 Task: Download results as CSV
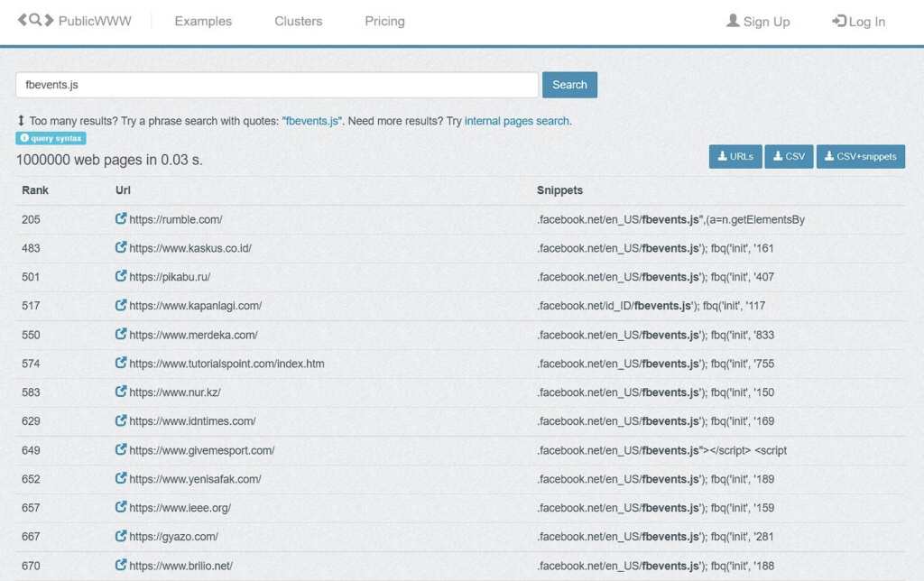(x=789, y=156)
